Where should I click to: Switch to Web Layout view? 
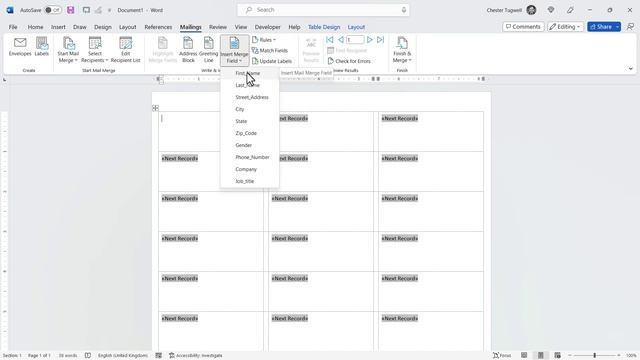(x=557, y=356)
